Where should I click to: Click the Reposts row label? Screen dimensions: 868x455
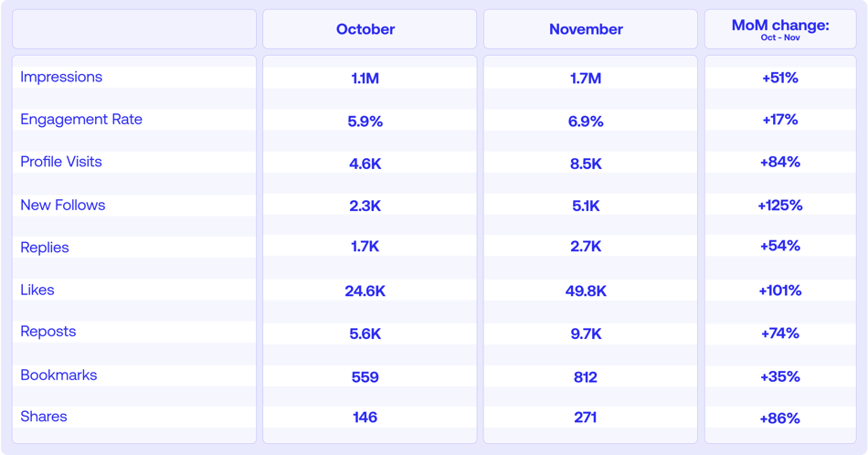[48, 332]
